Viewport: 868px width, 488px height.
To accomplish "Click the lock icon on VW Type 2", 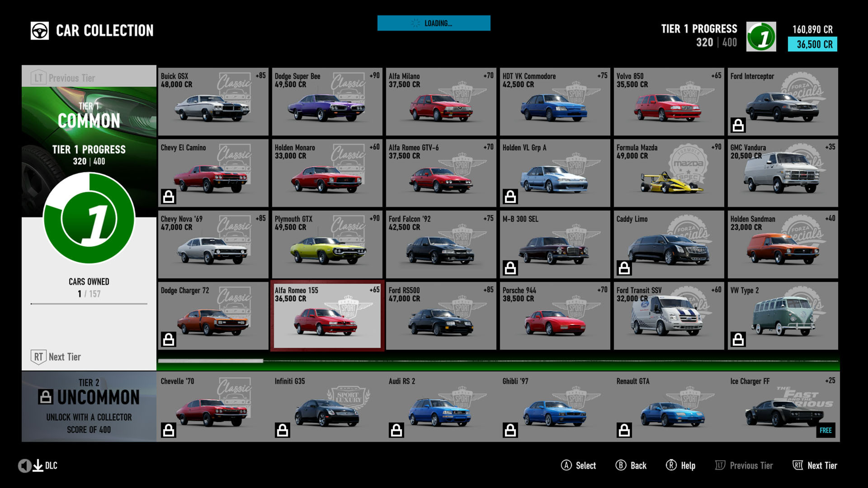I will tap(738, 339).
